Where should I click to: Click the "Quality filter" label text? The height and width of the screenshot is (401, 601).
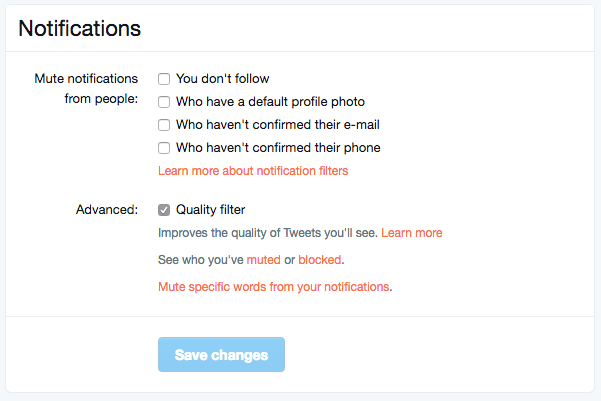point(210,210)
